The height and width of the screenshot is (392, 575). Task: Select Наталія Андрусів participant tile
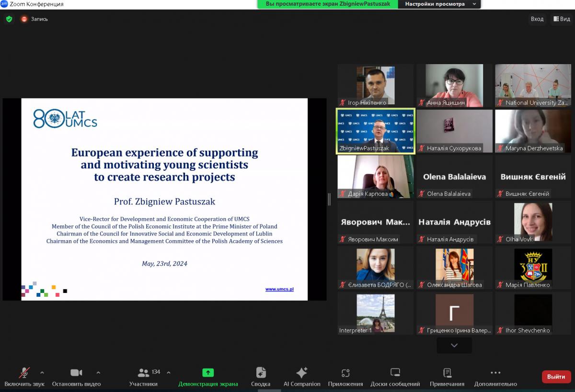point(454,222)
